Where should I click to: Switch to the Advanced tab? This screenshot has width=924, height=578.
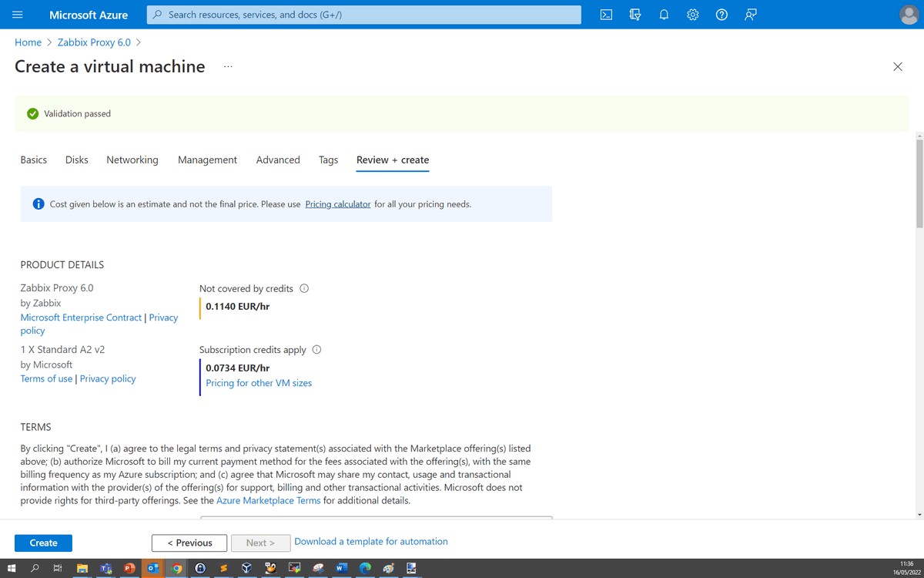coord(278,160)
